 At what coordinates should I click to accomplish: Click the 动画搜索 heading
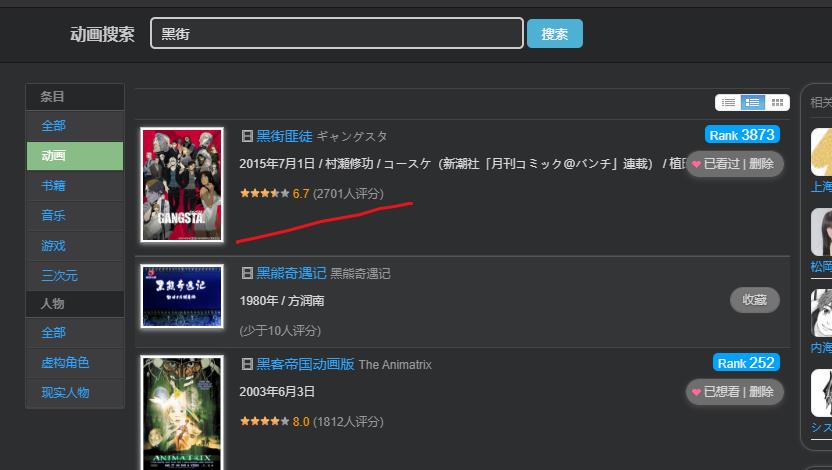point(102,34)
